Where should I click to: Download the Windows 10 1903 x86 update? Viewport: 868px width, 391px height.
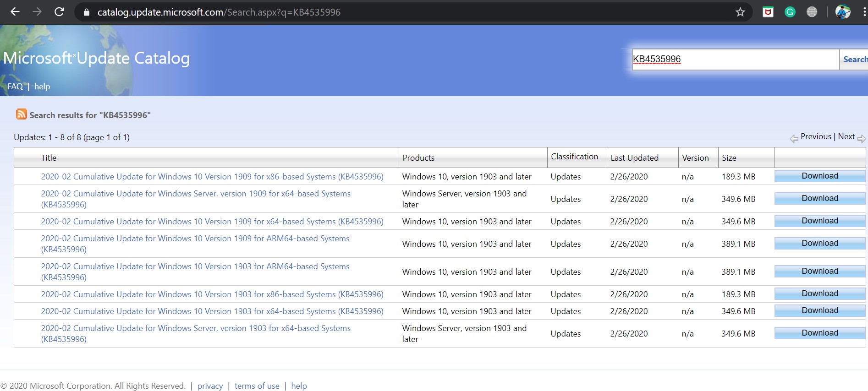tap(820, 293)
